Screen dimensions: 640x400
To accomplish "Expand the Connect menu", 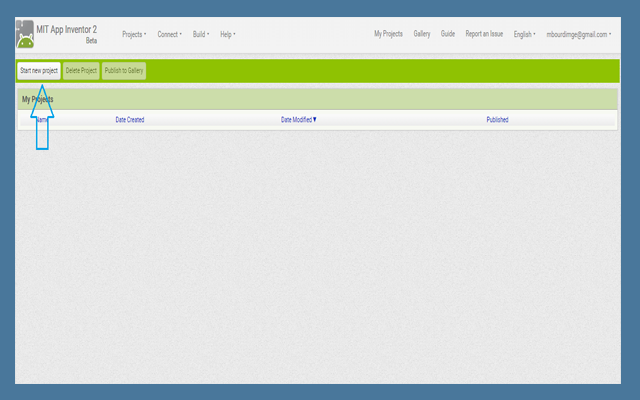I will 169,34.
